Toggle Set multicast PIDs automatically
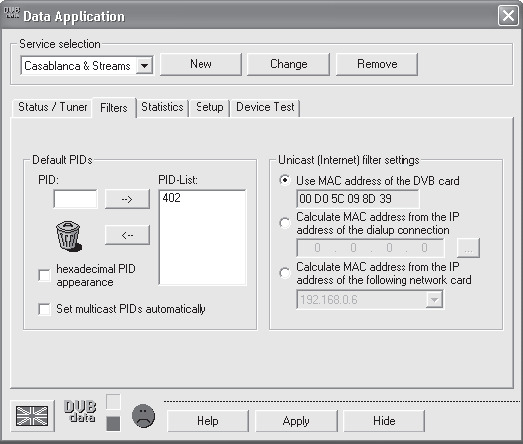523x444 pixels. tap(44, 309)
